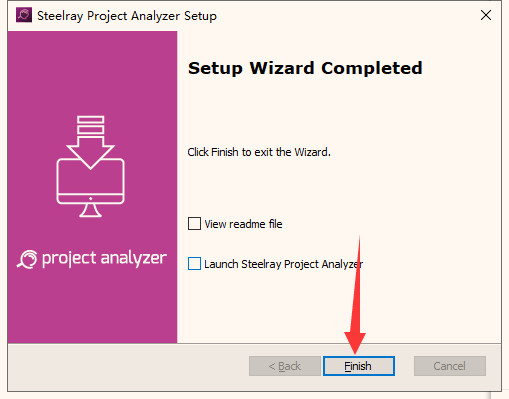
Task: Click the Setup Wizard Completed heading
Action: (x=305, y=68)
